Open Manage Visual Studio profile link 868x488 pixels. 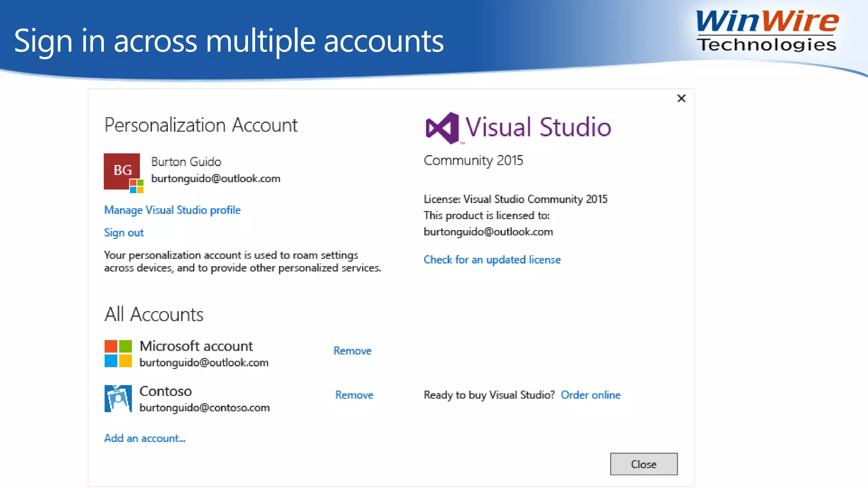(172, 210)
